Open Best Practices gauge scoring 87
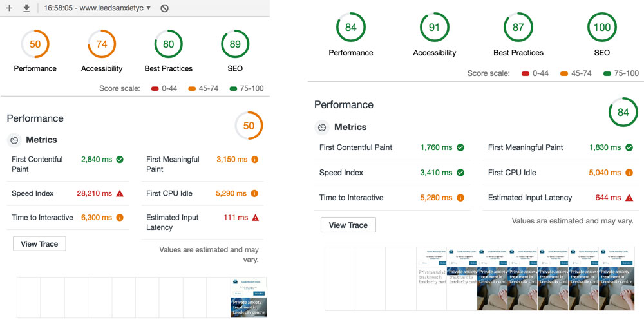The image size is (644, 322). [518, 28]
